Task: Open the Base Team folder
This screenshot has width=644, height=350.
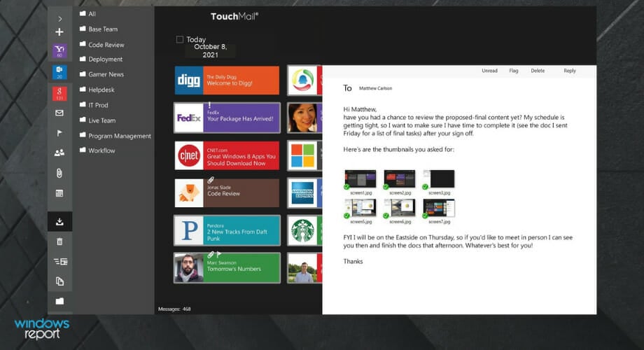Action: pos(99,29)
